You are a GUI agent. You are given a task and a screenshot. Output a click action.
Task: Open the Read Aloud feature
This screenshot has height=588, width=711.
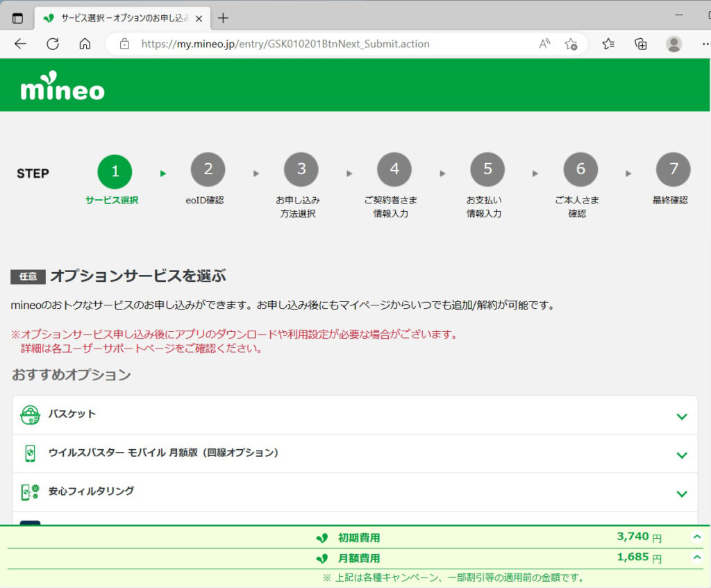click(544, 44)
